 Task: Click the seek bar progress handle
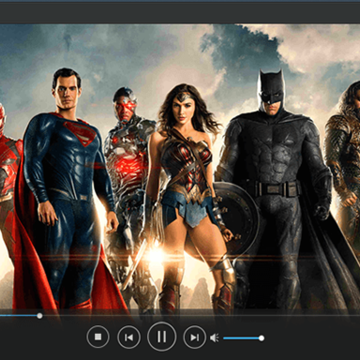pos(40,315)
